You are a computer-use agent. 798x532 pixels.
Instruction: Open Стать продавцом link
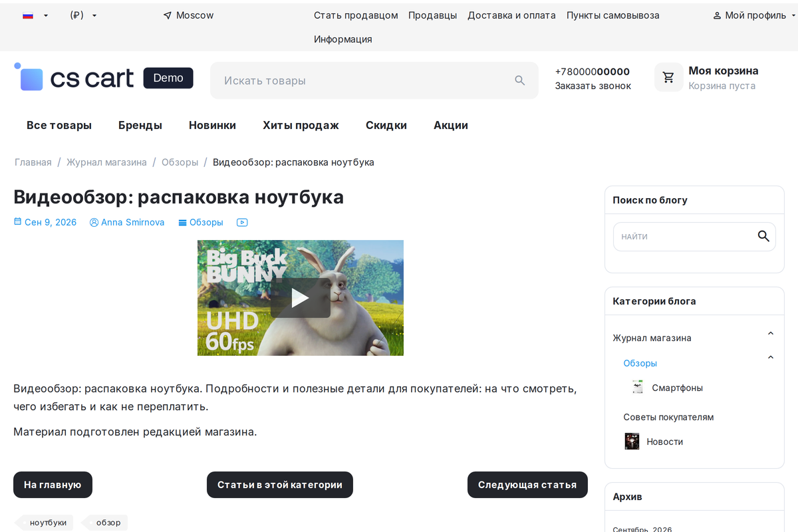point(356,15)
